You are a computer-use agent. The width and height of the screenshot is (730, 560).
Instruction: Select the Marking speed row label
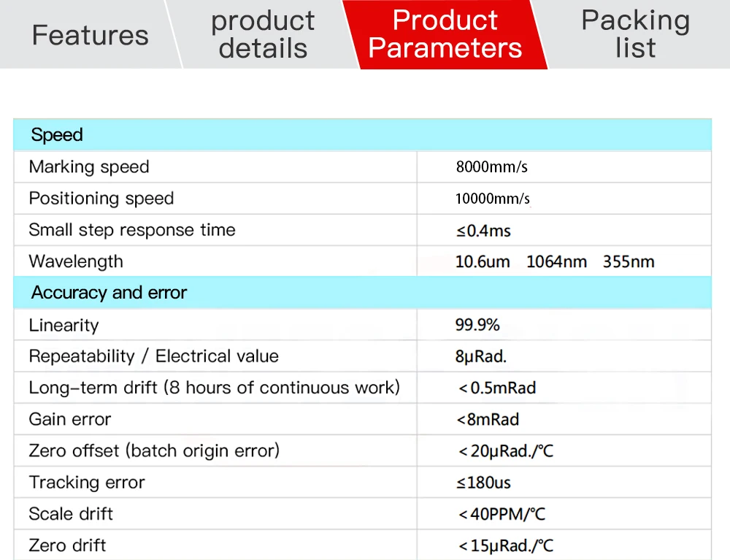89,166
